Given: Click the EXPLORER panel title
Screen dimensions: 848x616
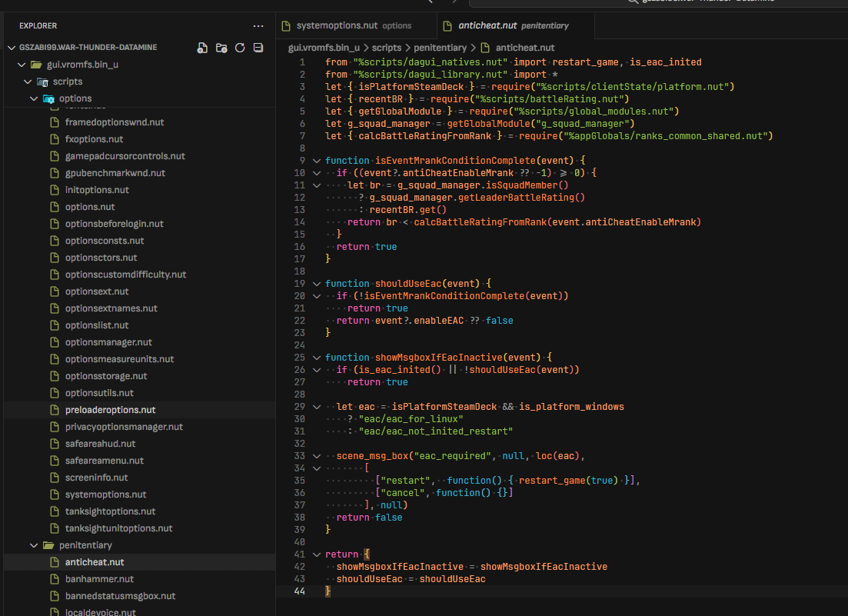Looking at the screenshot, I should tap(38, 26).
